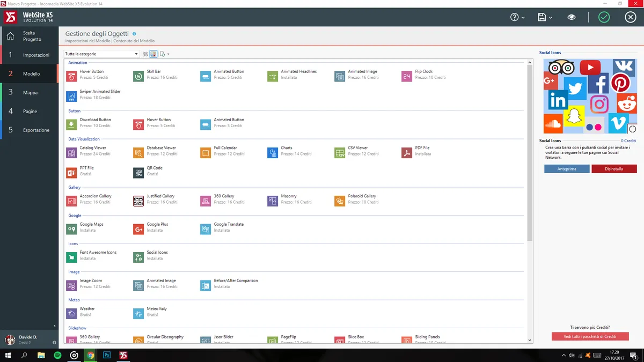Open the Davide D. user profile

(28, 339)
